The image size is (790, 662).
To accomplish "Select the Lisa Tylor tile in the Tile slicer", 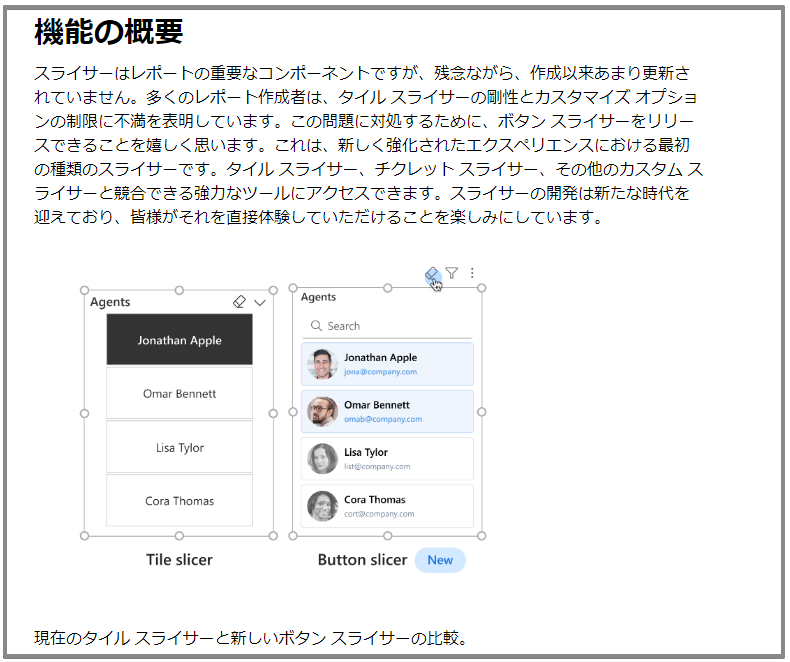I will coord(179,447).
